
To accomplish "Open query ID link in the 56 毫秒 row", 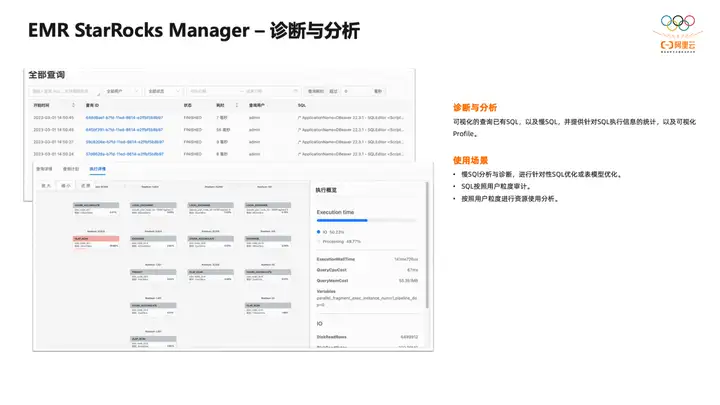I will click(124, 129).
